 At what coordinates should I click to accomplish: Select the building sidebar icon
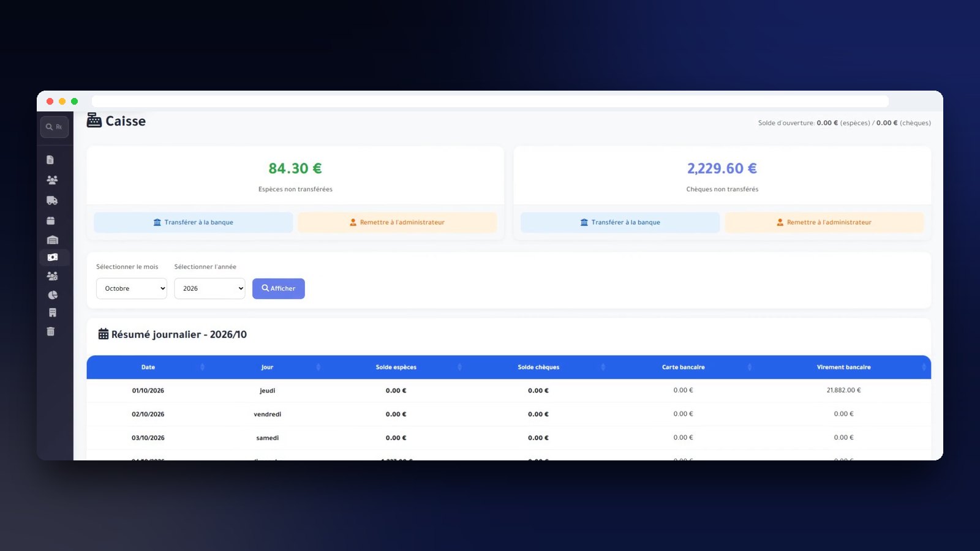52,313
